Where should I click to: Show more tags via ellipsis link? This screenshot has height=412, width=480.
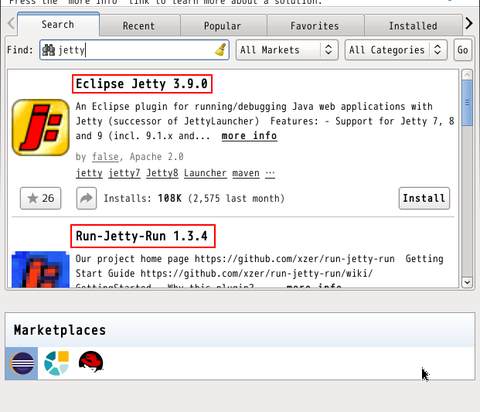tap(270, 173)
